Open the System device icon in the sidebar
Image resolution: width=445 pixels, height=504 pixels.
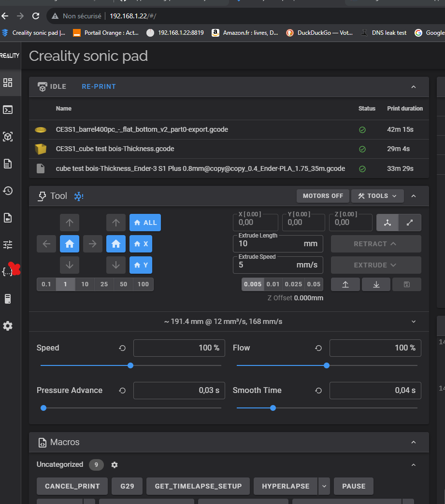(8, 299)
